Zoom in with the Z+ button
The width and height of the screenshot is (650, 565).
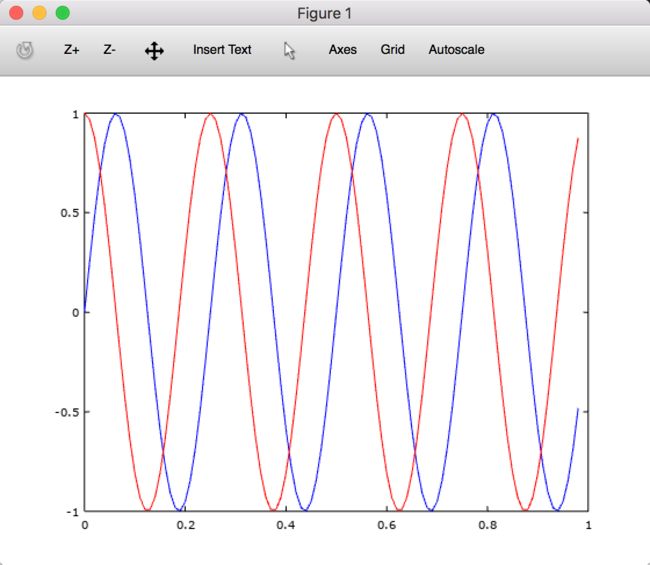(72, 50)
